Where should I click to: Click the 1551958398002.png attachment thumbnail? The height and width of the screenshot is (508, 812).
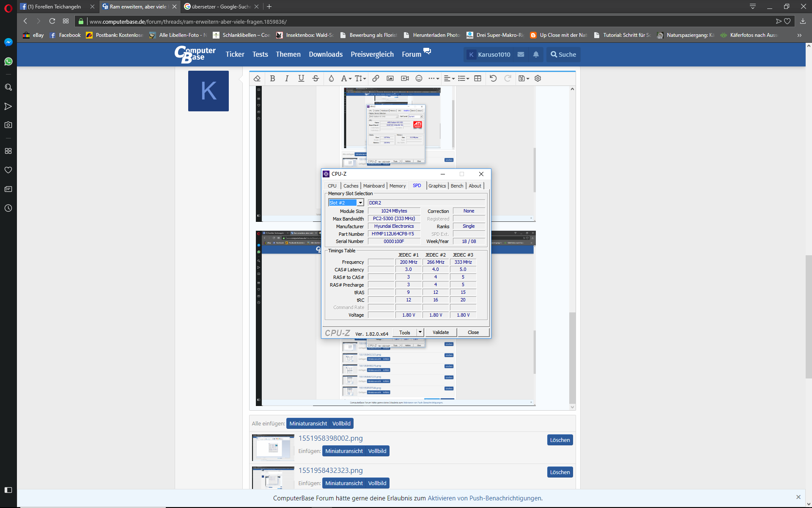[x=273, y=447]
